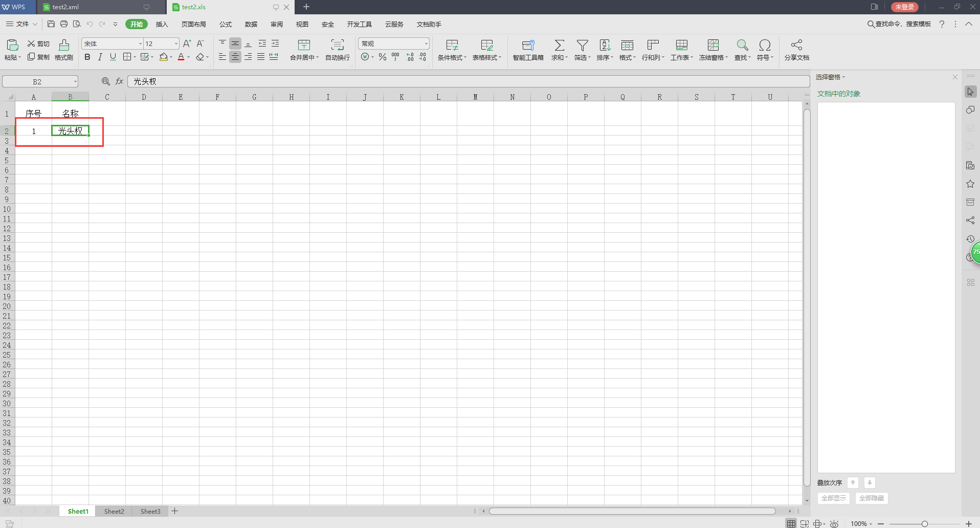Click the Paste (粘贴) clipboard icon
Viewport: 980px width, 528px height.
pyautogui.click(x=12, y=45)
